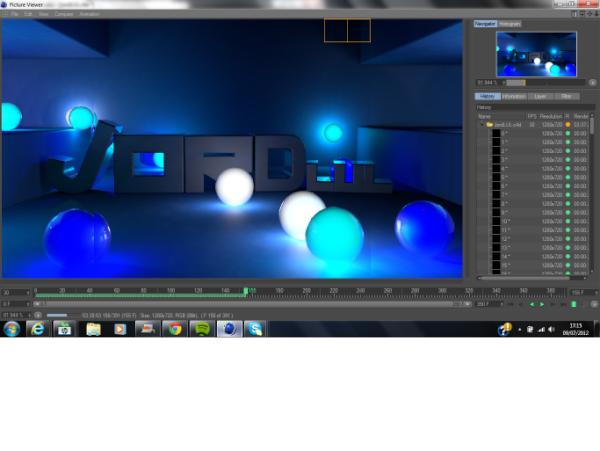Click the round button beside navigator zoom slider
This screenshot has height=451, width=600.
(592, 83)
